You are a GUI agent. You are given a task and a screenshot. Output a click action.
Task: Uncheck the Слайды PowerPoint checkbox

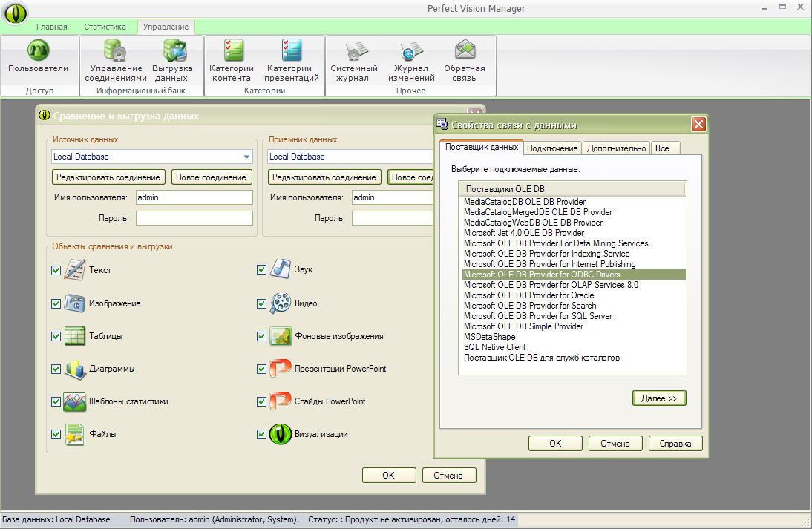click(x=261, y=401)
